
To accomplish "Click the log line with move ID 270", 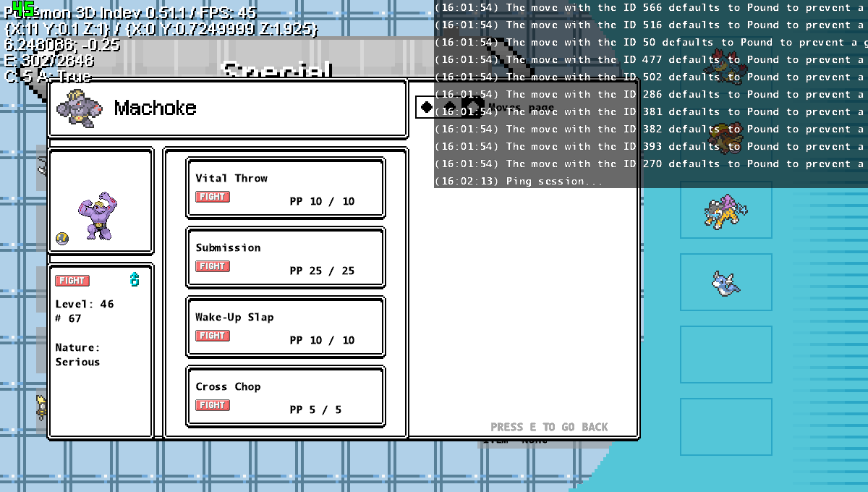I will 651,164.
